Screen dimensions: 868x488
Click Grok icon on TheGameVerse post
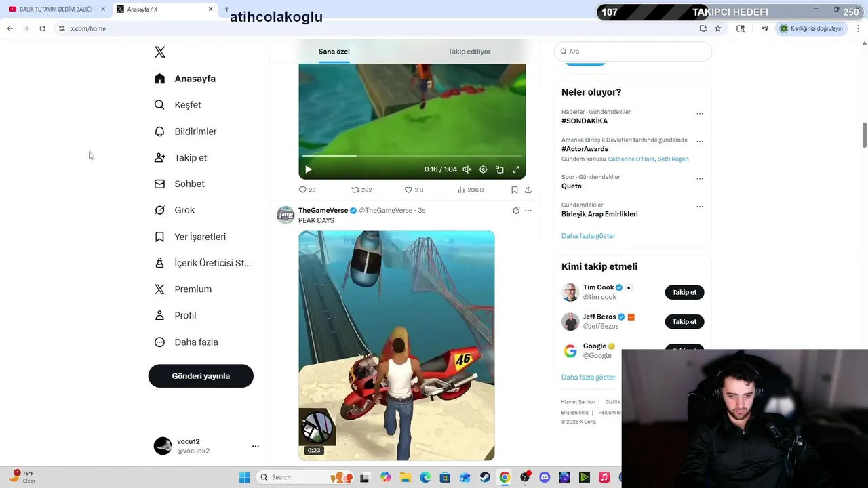click(516, 211)
